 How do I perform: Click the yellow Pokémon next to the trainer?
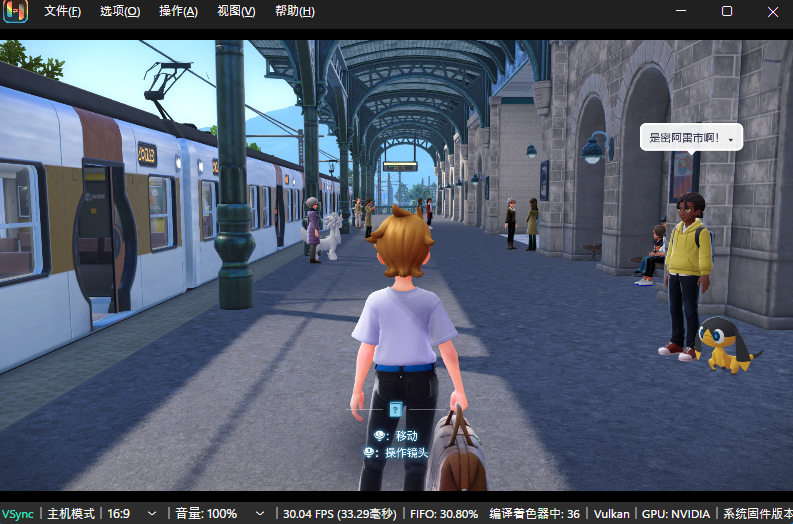[x=727, y=346]
